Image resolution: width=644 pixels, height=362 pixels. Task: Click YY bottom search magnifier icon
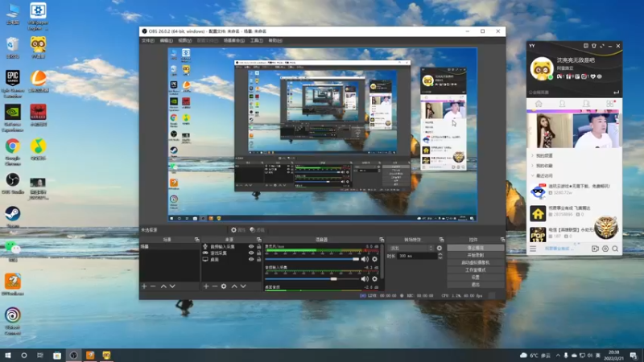pos(615,249)
